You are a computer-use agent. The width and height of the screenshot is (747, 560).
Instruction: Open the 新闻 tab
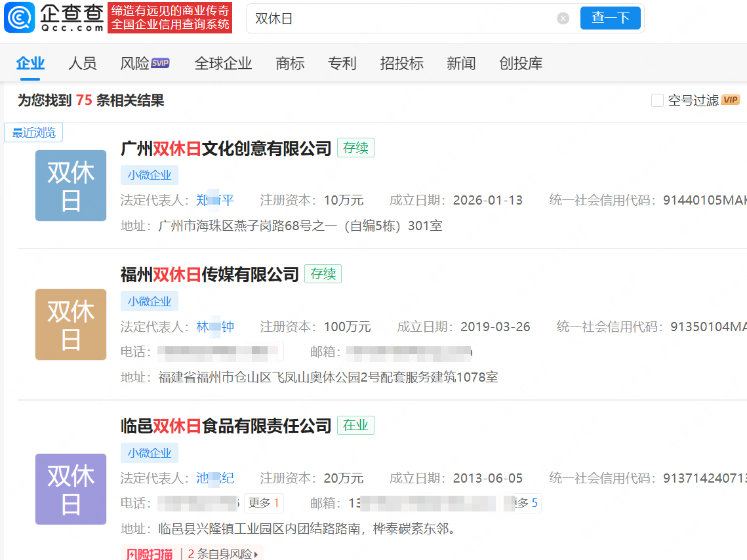[460, 63]
